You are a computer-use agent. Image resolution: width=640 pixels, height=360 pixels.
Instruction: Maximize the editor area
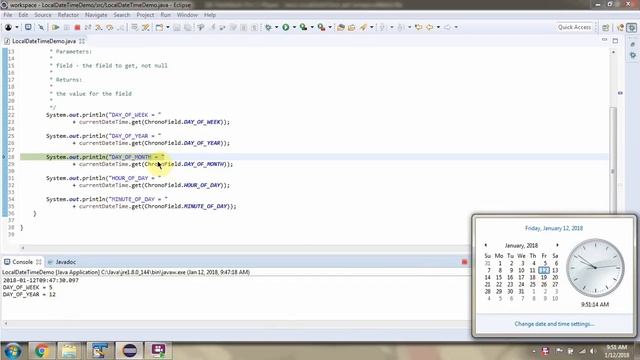point(615,40)
